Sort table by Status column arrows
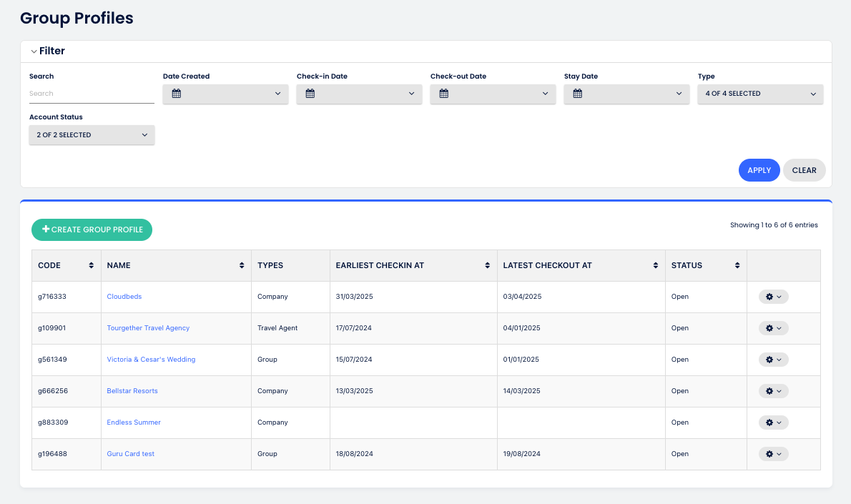 pyautogui.click(x=737, y=265)
